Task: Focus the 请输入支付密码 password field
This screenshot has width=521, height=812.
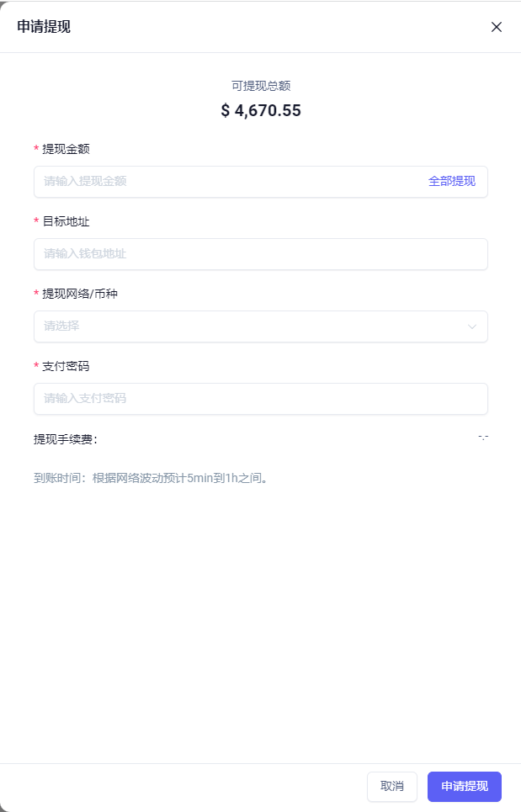Action: 261,399
